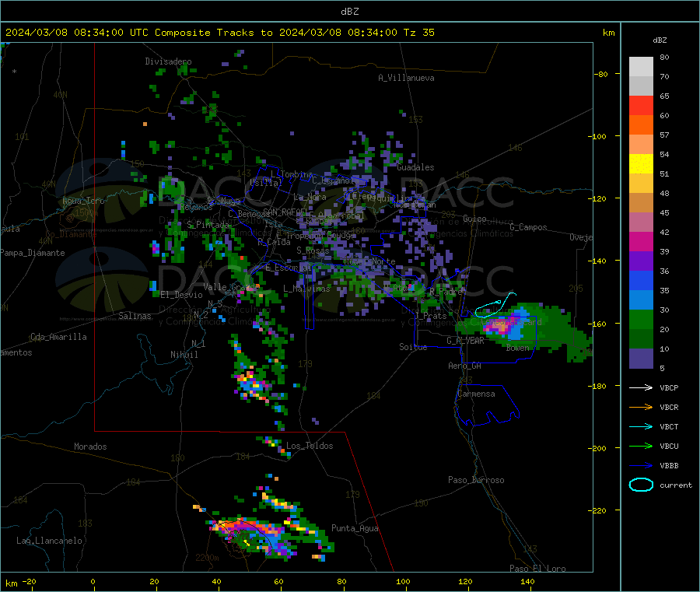Screen dimensions: 700x592
Task: Click the -20 km tick on bottom axis
Action: (x=30, y=581)
